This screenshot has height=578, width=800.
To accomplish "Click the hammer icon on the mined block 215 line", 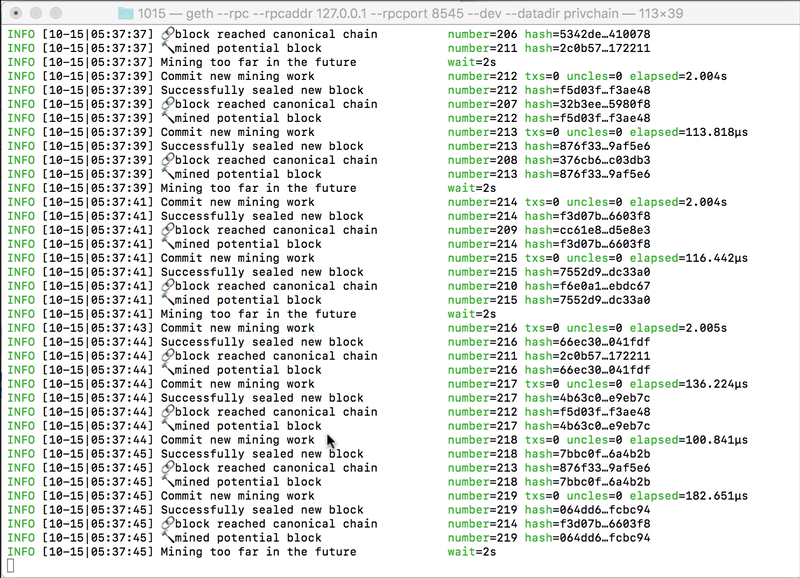I will [168, 300].
